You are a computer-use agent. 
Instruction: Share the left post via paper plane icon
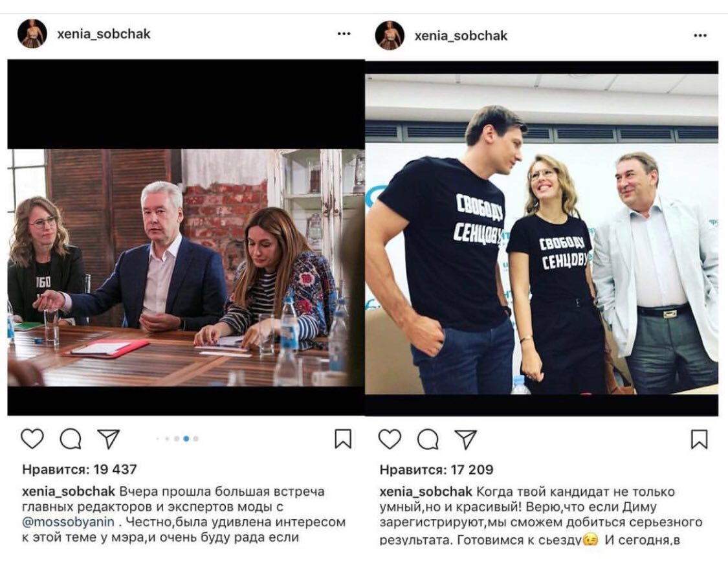point(109,438)
